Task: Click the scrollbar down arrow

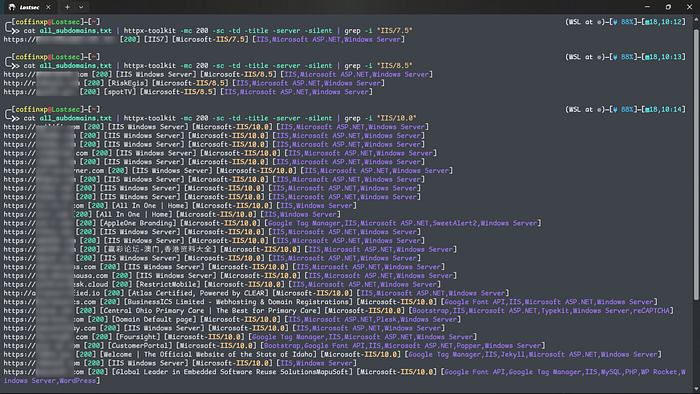Action: [x=696, y=389]
